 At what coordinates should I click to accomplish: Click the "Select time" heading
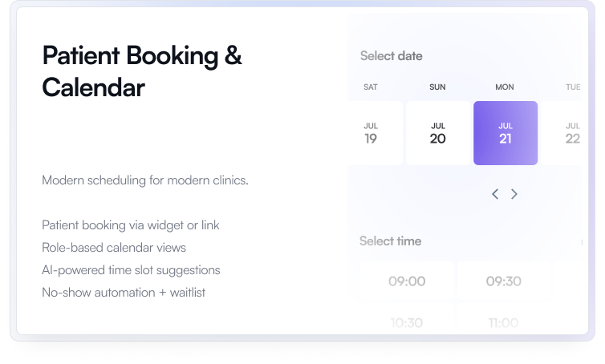(390, 241)
